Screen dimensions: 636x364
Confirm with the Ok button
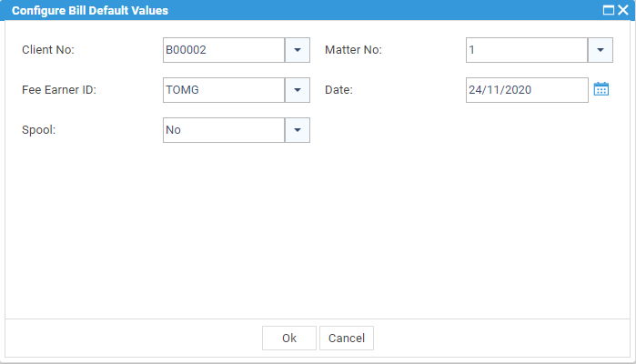[289, 338]
